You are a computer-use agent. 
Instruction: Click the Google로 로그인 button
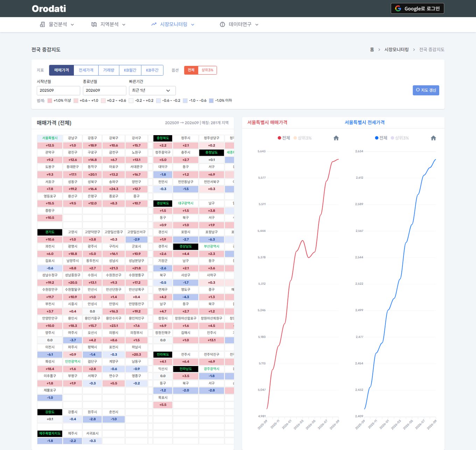pyautogui.click(x=417, y=8)
